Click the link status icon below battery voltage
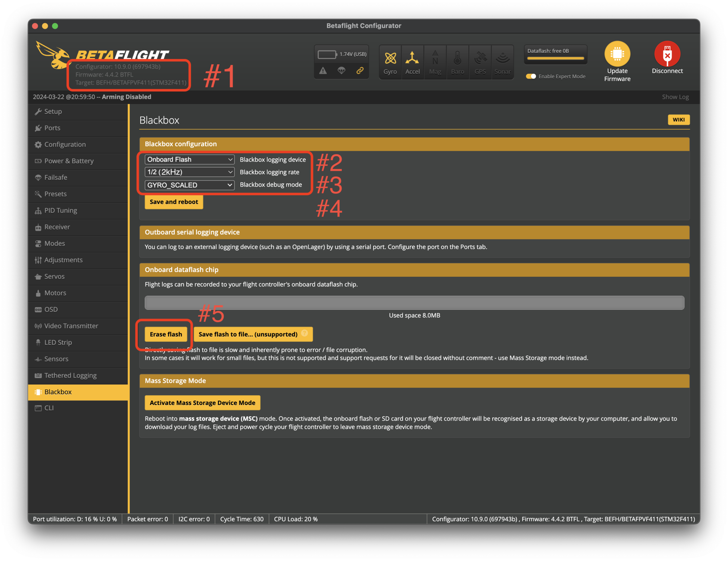 pyautogui.click(x=360, y=70)
